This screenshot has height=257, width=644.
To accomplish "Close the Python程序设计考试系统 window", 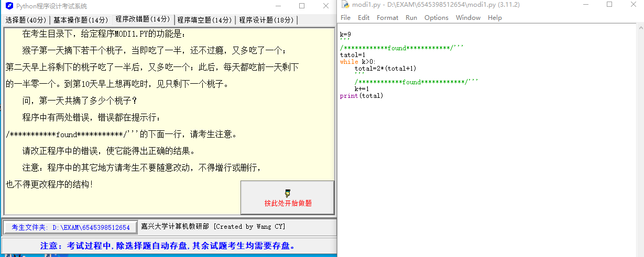I will [x=325, y=6].
